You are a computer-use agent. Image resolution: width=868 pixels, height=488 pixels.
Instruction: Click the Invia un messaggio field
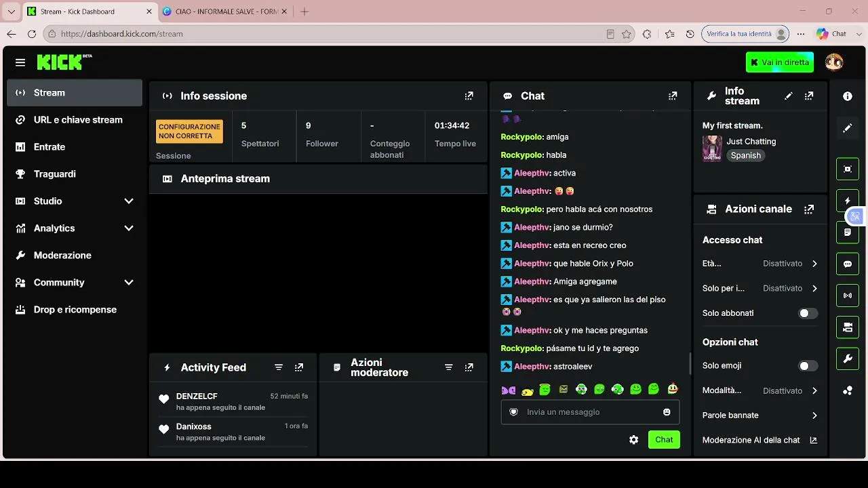click(590, 412)
